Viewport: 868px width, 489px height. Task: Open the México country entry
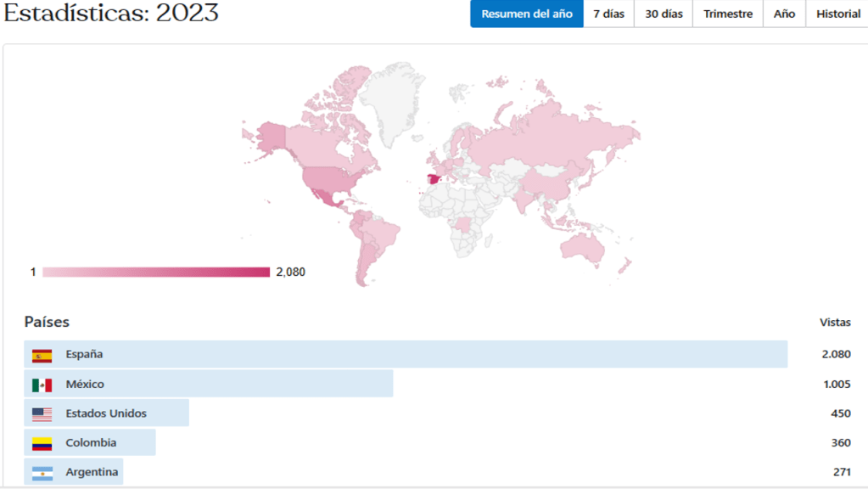coord(85,384)
